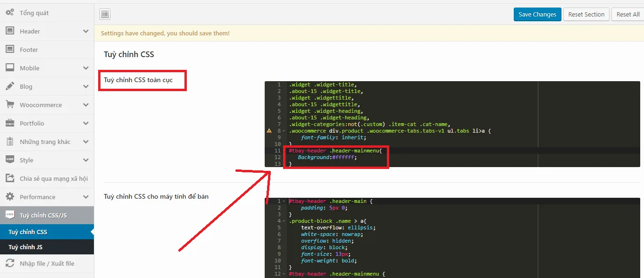Click the Tuỳ chỉnh CSS cho máy tính để bàn label
The image size is (644, 278).
[x=156, y=196]
